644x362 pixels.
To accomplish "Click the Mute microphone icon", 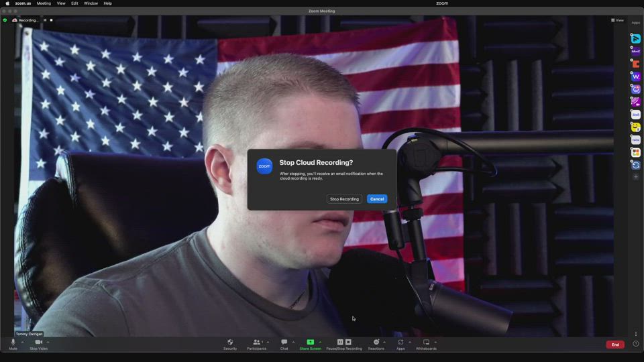I will [13, 343].
